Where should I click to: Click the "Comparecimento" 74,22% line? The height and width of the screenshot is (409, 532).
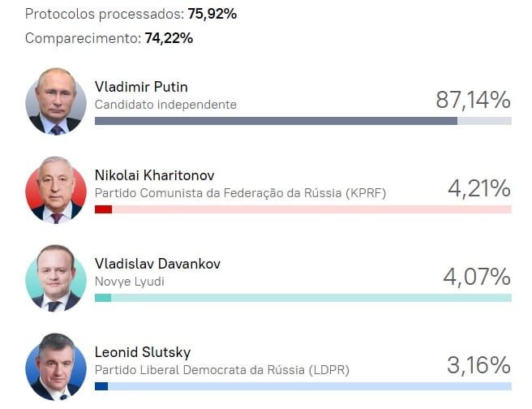point(109,38)
